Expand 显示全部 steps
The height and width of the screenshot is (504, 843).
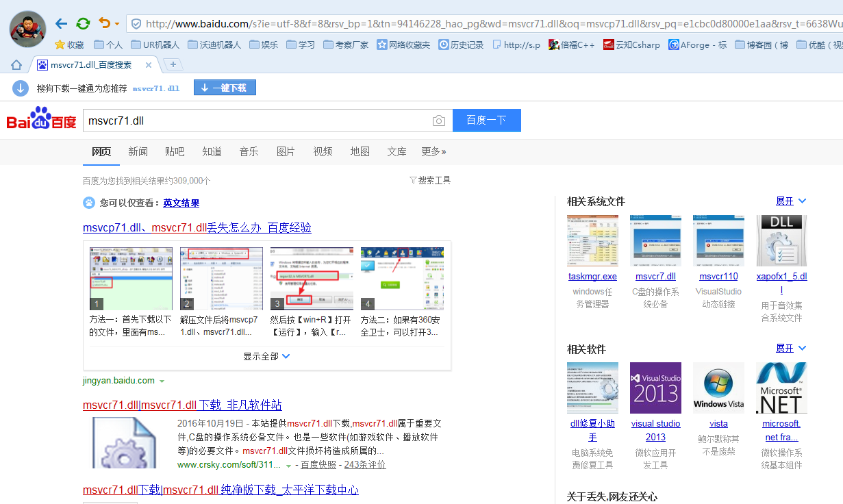[x=266, y=356]
